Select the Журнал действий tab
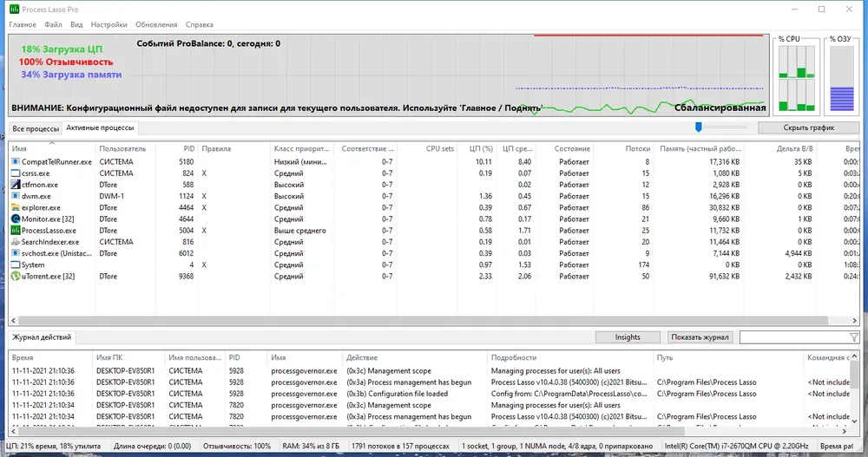 click(42, 337)
